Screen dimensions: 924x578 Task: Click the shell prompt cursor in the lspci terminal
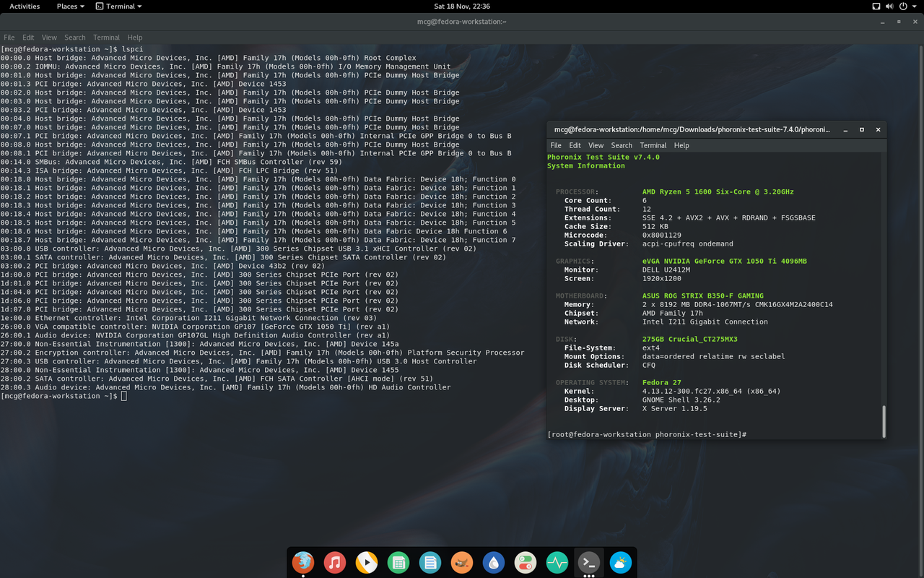[123, 395]
